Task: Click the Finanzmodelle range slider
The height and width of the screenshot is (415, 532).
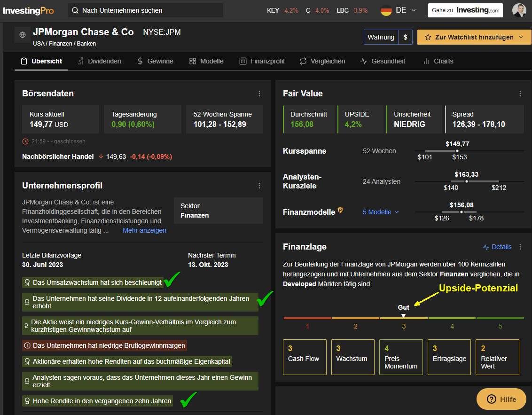Action: tap(469, 212)
